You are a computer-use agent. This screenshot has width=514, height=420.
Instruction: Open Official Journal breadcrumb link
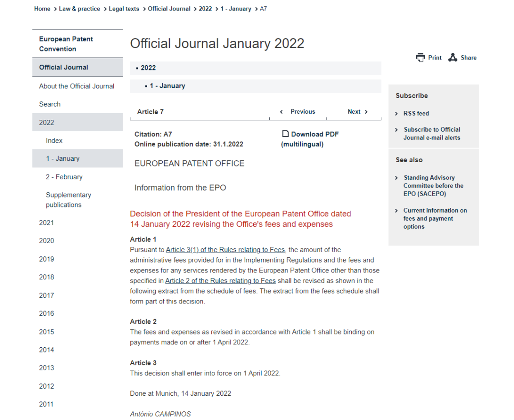click(169, 9)
